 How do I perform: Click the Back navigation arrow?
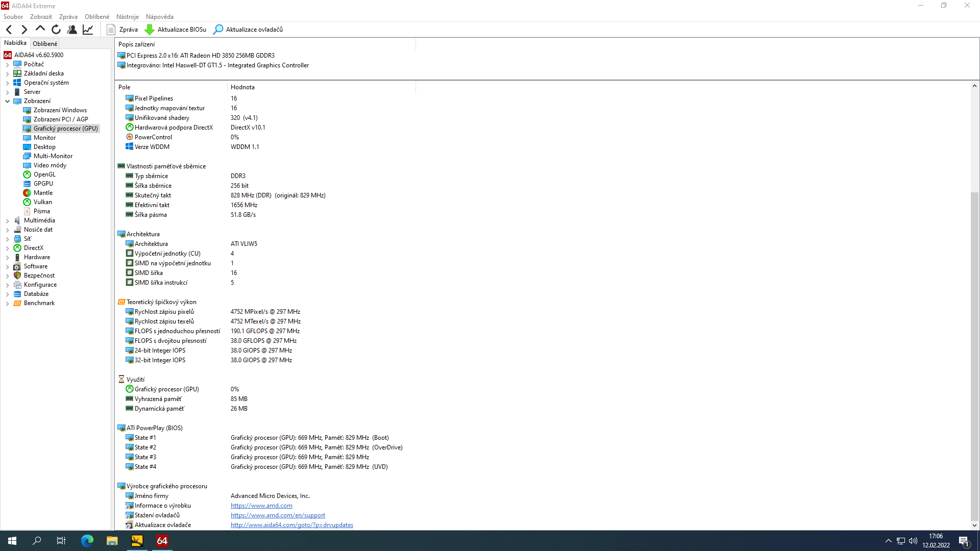click(x=9, y=30)
